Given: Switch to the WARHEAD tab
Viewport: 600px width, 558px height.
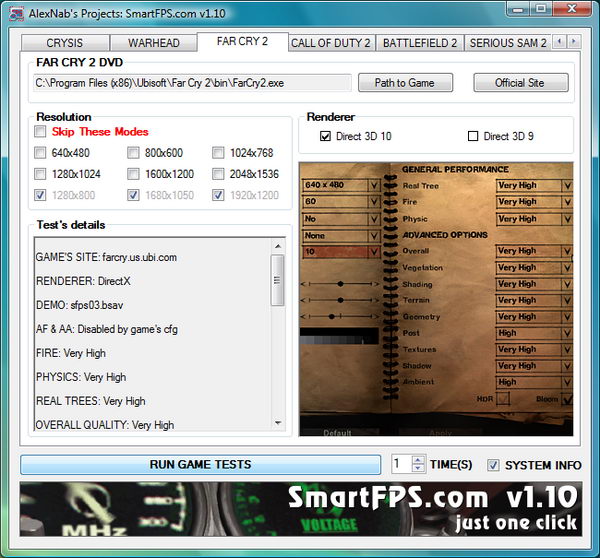Looking at the screenshot, I should (x=154, y=43).
